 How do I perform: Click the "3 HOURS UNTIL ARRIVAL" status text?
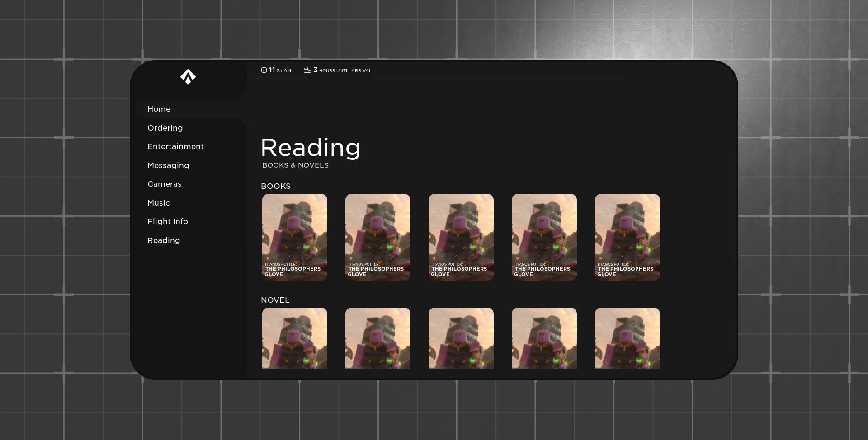(x=342, y=70)
